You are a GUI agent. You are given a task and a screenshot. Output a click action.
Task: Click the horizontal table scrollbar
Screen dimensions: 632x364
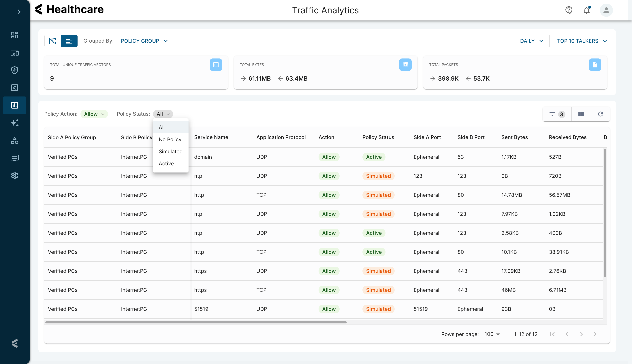pyautogui.click(x=196, y=322)
